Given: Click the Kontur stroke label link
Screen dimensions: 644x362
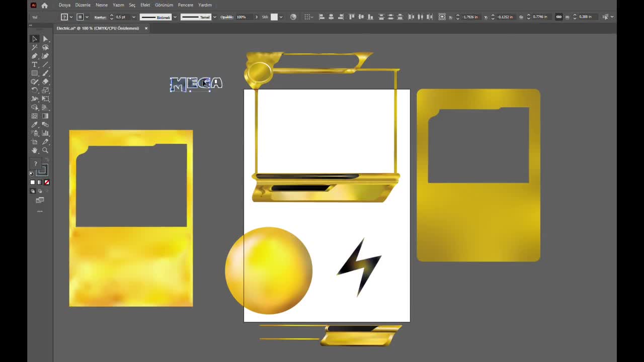Looking at the screenshot, I should (x=101, y=17).
